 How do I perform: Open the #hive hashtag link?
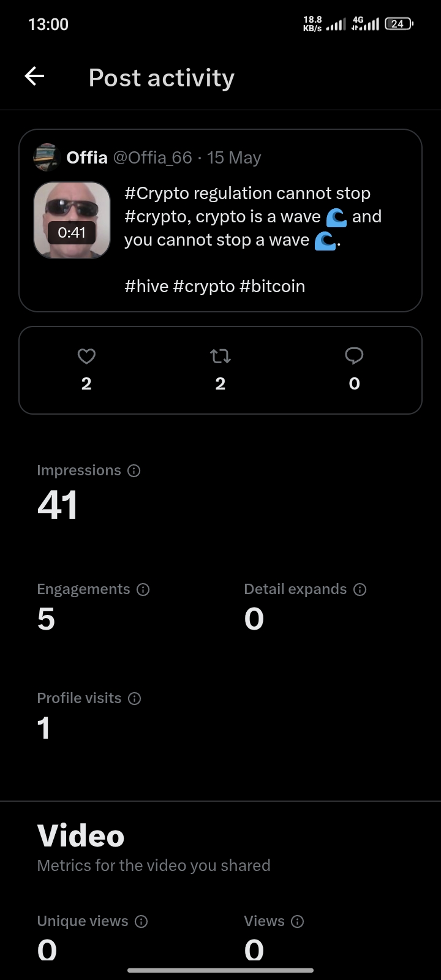[x=146, y=286]
